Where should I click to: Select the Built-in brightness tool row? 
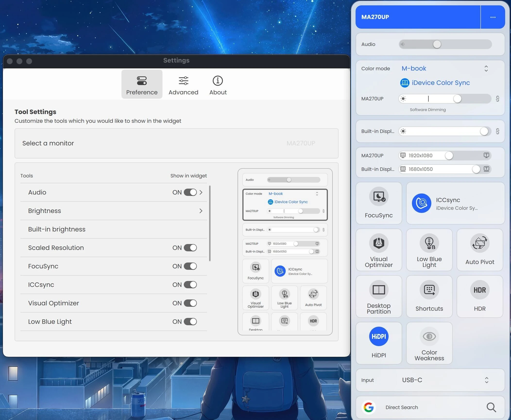click(114, 229)
